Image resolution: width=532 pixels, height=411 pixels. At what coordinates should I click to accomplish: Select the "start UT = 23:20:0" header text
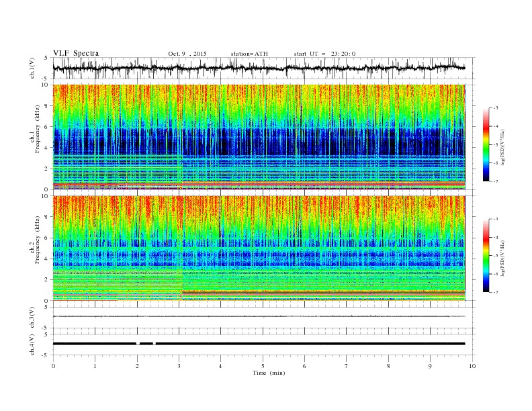pos(324,54)
